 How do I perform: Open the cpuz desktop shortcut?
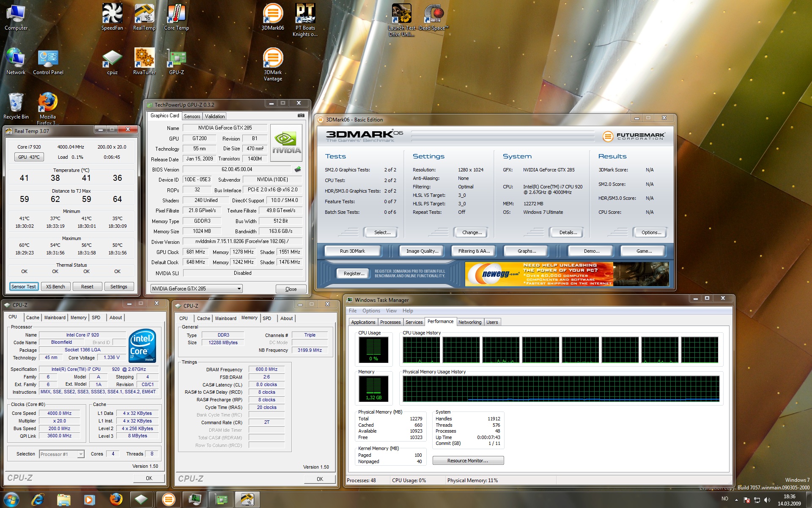click(x=112, y=61)
